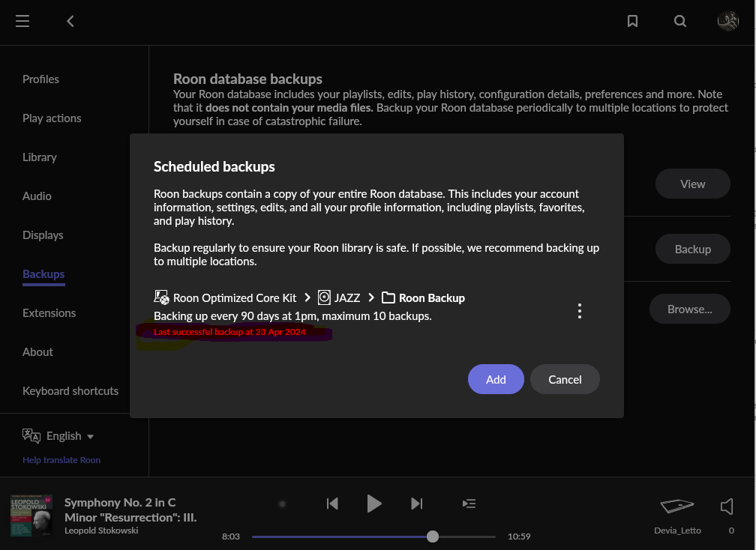Screen dimensions: 756x550
Task: Click the Scheduled backups dialog title
Action: 214,166
